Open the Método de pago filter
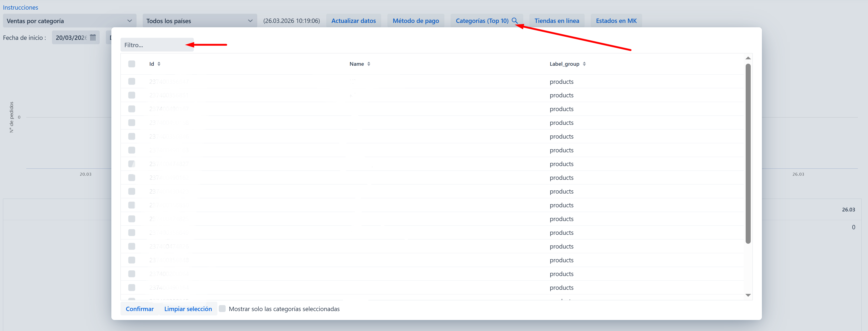This screenshot has height=331, width=868. click(416, 21)
